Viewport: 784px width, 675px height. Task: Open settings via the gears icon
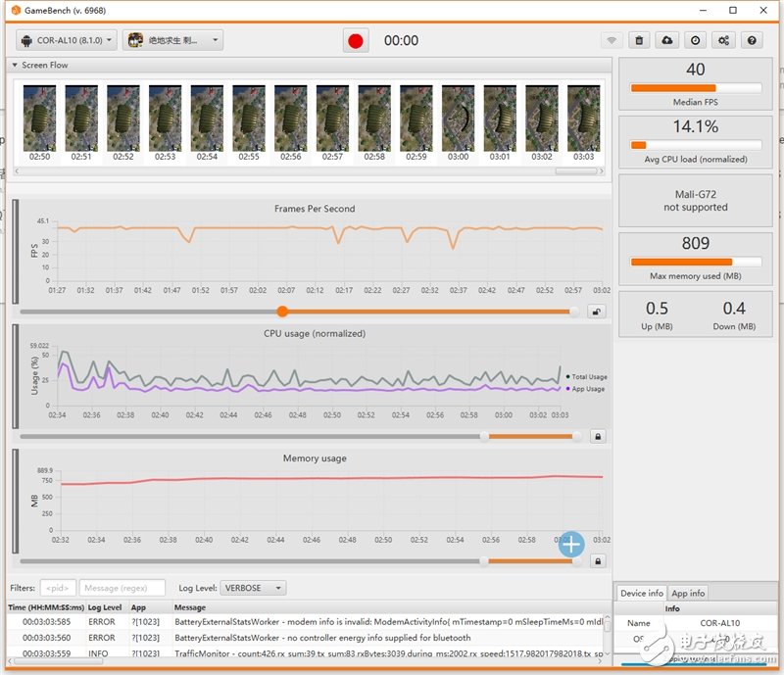coord(723,41)
